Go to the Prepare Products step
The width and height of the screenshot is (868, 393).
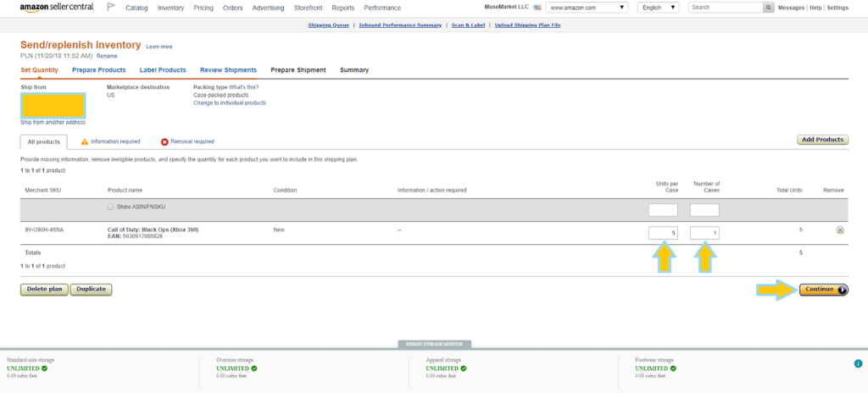99,70
